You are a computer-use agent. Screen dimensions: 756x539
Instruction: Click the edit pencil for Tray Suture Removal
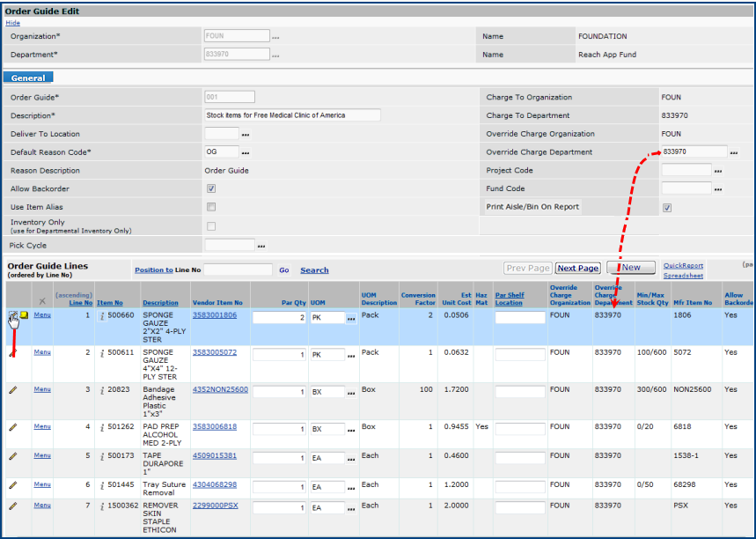click(12, 485)
